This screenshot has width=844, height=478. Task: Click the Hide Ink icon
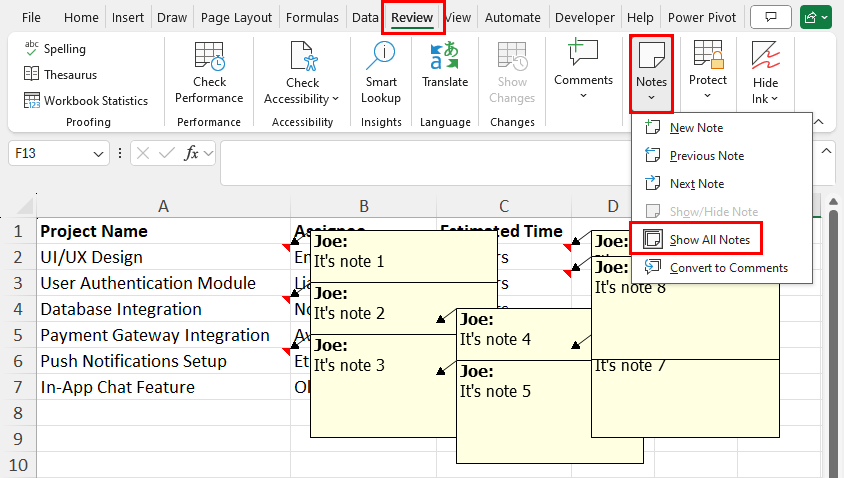pos(765,56)
